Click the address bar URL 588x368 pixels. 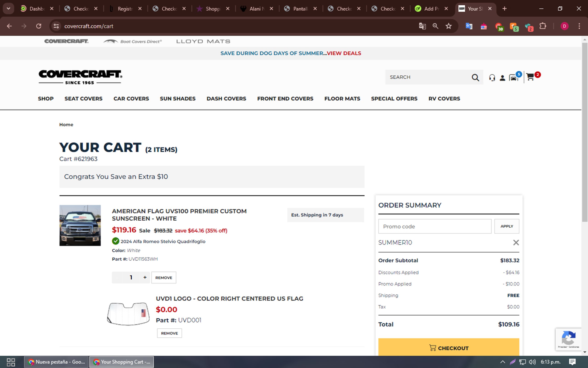pyautogui.click(x=89, y=26)
